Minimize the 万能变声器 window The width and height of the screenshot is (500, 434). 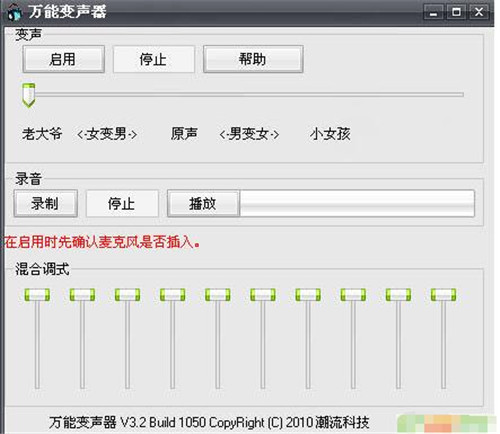click(433, 12)
